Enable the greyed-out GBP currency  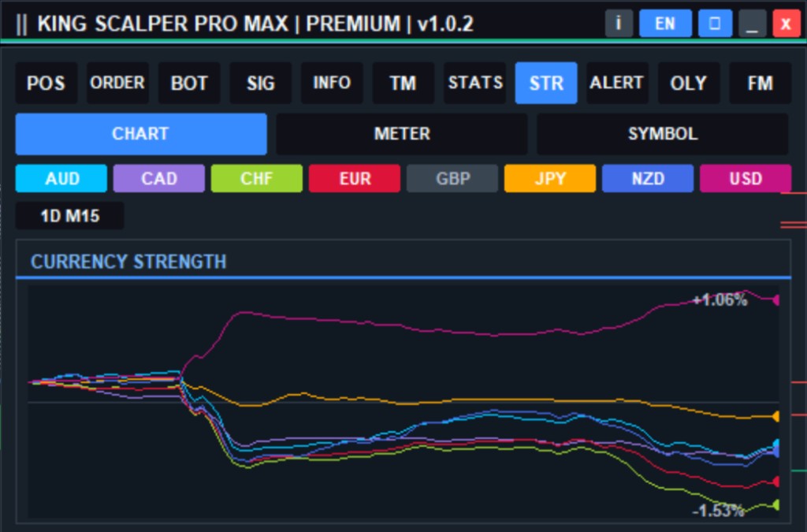pos(452,179)
